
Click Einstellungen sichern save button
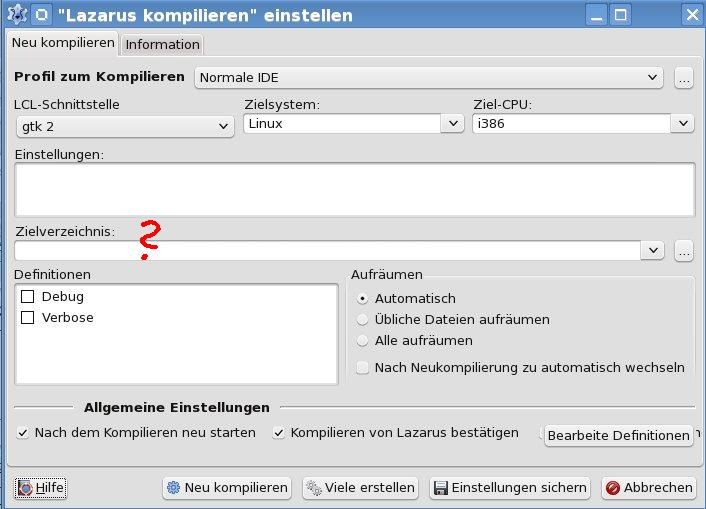point(509,487)
